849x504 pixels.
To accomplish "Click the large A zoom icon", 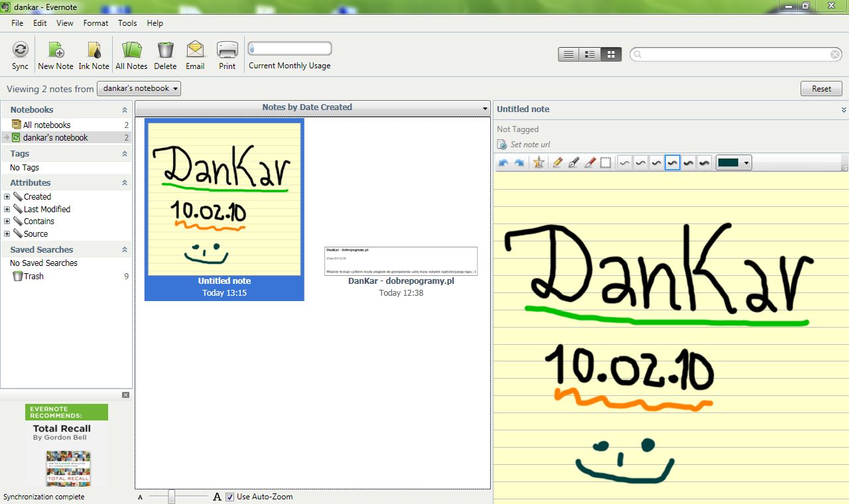I will (217, 497).
